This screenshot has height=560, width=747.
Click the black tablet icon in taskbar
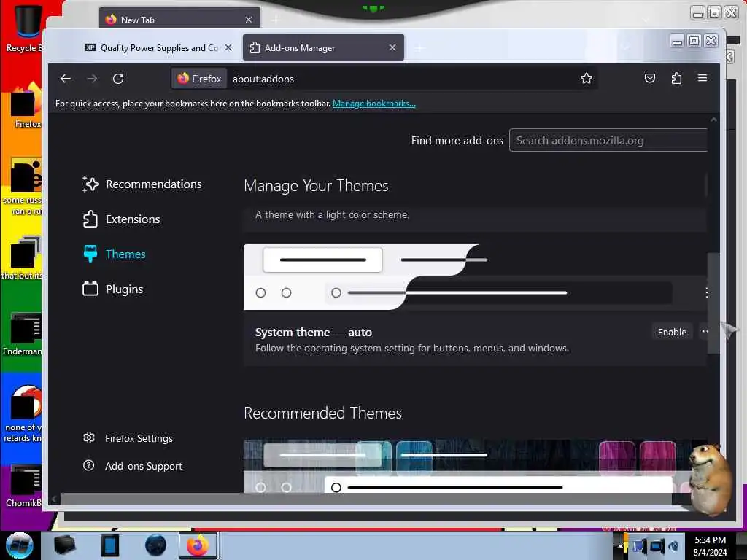coord(110,545)
